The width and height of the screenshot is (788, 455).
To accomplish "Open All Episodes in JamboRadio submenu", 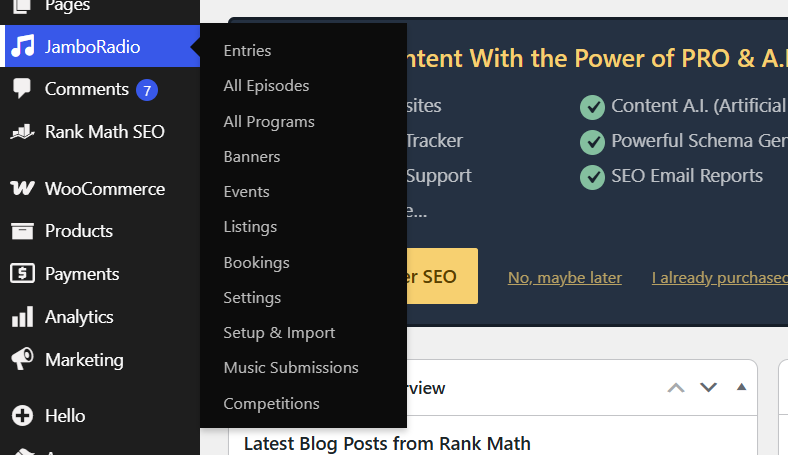I will click(x=266, y=86).
